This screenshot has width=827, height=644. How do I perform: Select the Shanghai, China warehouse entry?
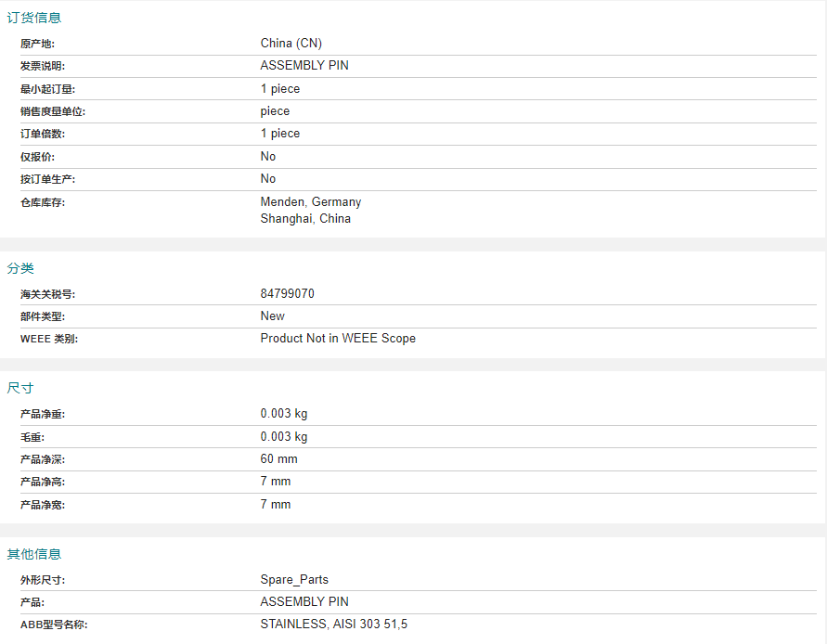point(305,219)
